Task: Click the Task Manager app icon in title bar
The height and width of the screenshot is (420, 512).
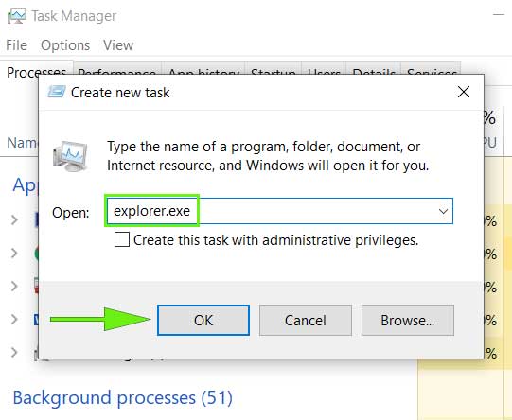Action: (x=16, y=16)
